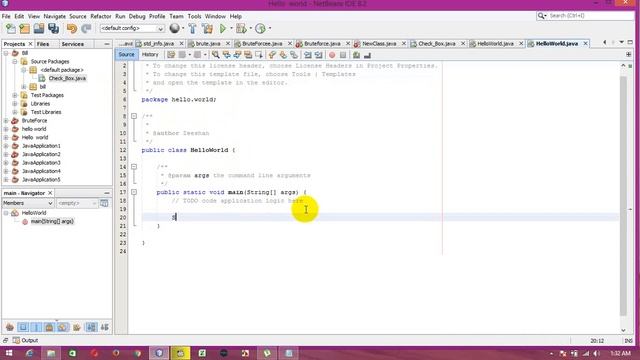Click the Find Previous Occurrence icon
Viewport: 640px width, 360px height.
click(227, 55)
